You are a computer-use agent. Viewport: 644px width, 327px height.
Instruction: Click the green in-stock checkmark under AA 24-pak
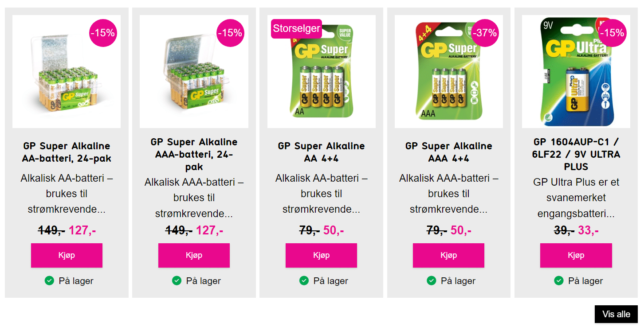point(49,280)
